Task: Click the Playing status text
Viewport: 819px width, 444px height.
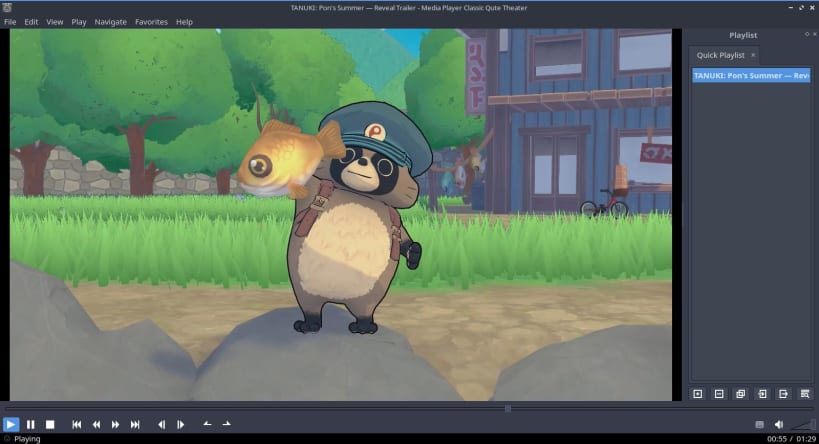Action: [x=27, y=439]
